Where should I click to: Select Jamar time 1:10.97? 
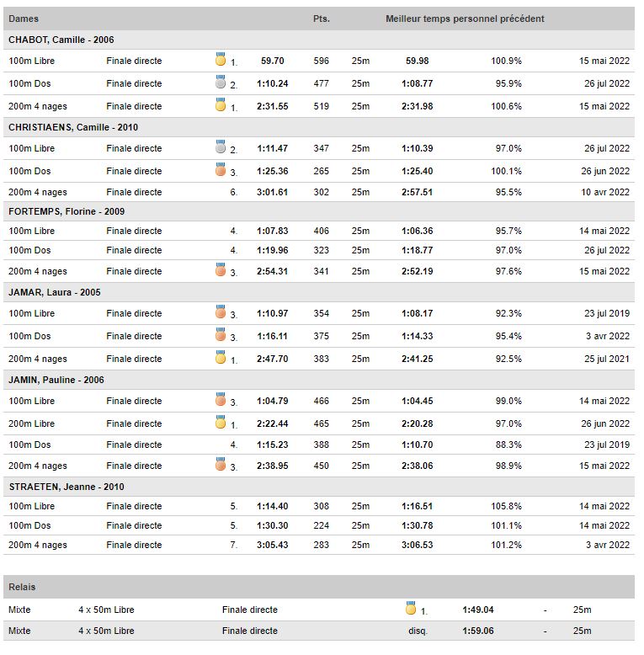(x=272, y=313)
